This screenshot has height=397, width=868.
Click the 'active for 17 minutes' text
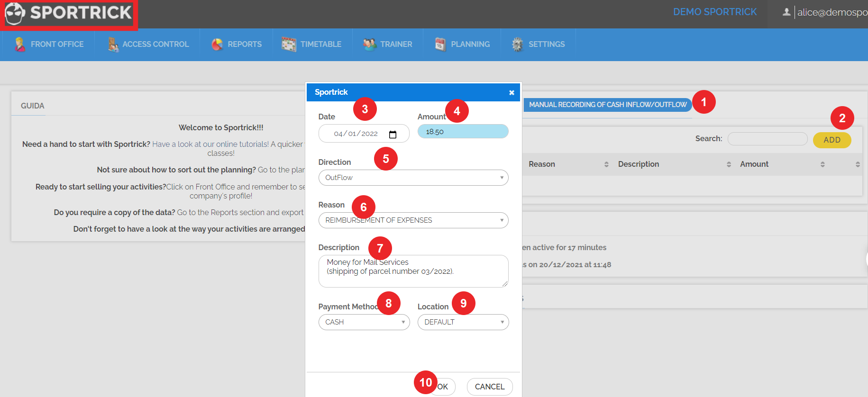point(569,247)
